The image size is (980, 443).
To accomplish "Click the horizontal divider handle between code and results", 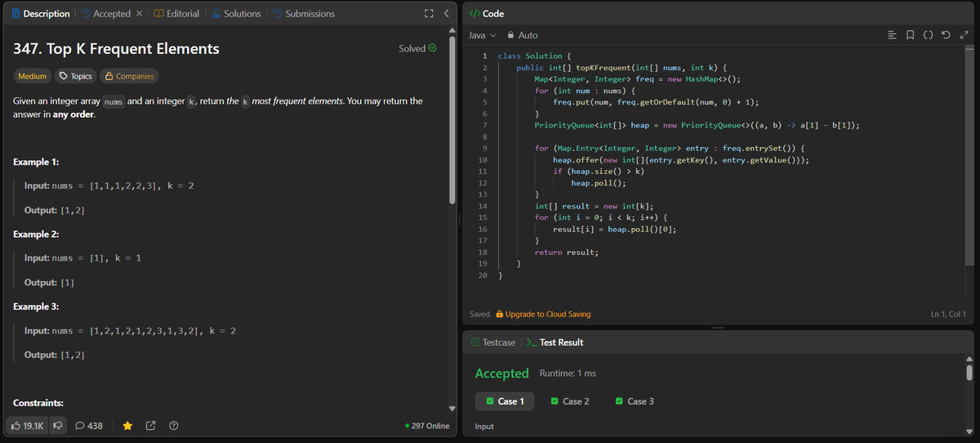I will coord(718,327).
